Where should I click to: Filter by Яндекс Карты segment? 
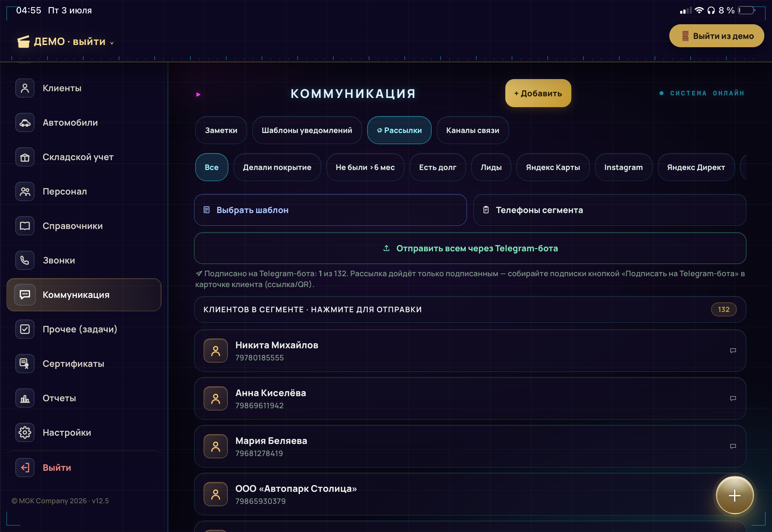pyautogui.click(x=553, y=167)
